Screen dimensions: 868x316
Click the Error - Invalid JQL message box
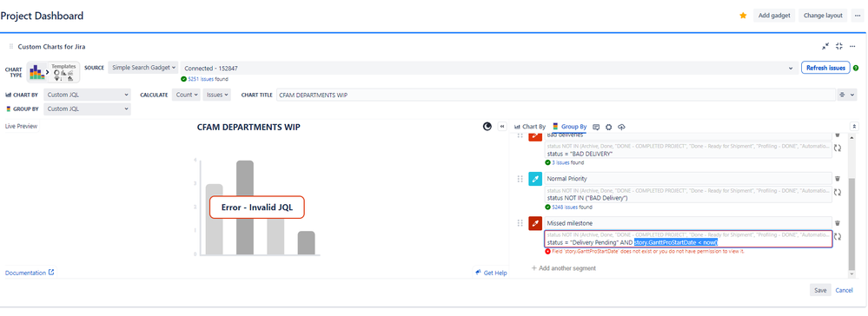point(257,208)
